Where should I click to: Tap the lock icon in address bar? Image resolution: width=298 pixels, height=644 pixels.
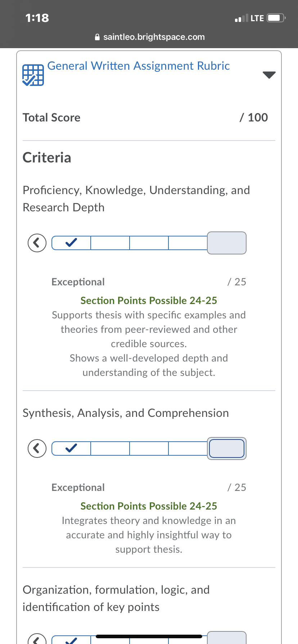(x=97, y=37)
